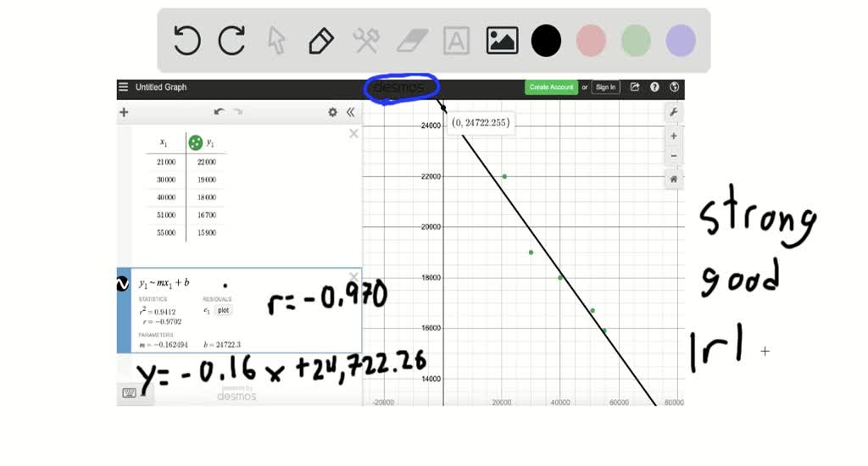This screenshot has height=466, width=868.
Task: Redo the expression list edit
Action: click(x=237, y=112)
